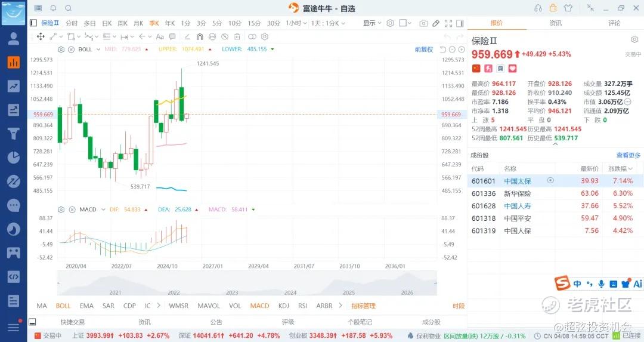Take a chart screenshot with camera icon
The height and width of the screenshot is (342, 644).
coord(423,23)
